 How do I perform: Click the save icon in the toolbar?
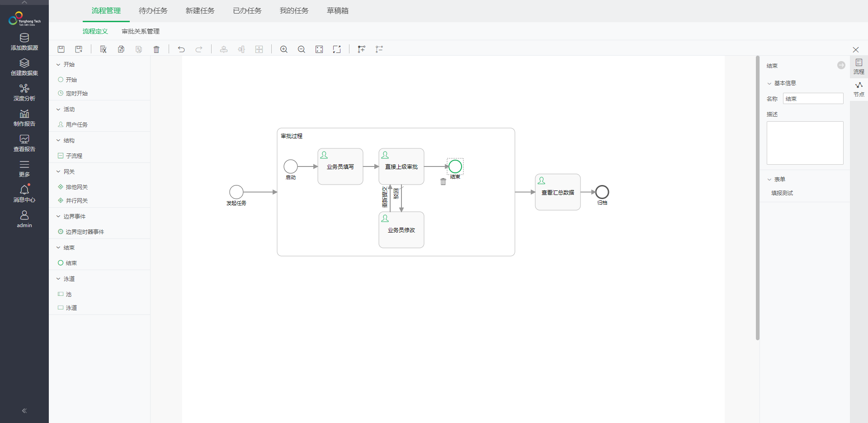coord(61,49)
